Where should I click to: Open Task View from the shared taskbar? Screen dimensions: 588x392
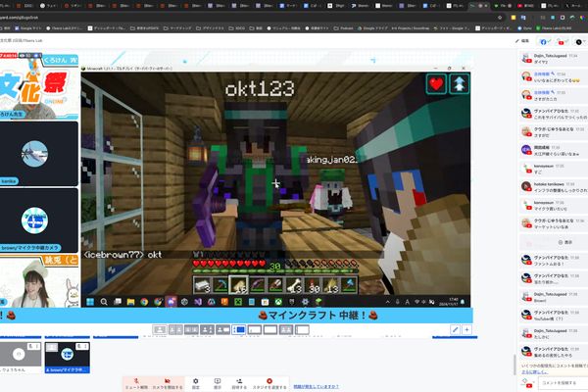pos(118,302)
